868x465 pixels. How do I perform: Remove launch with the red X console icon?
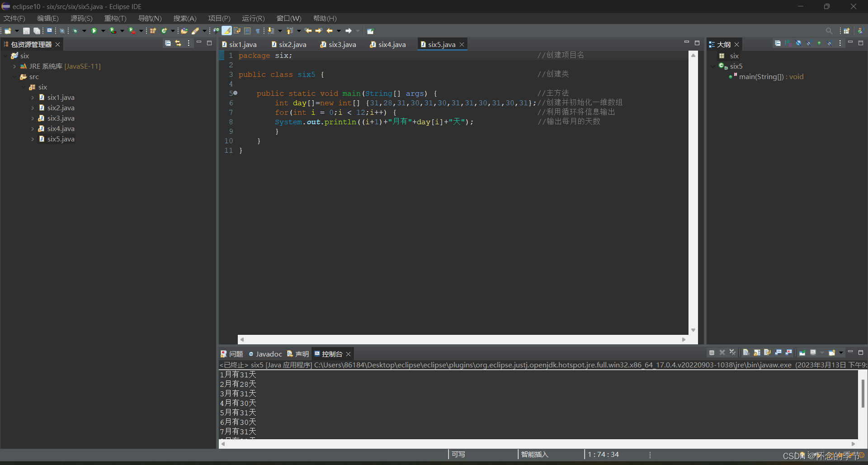[722, 353]
